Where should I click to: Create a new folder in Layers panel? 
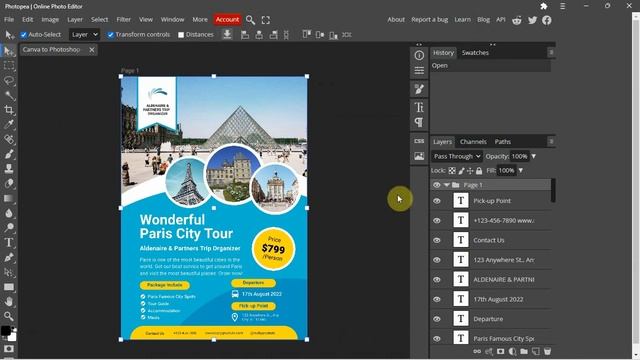tap(524, 351)
